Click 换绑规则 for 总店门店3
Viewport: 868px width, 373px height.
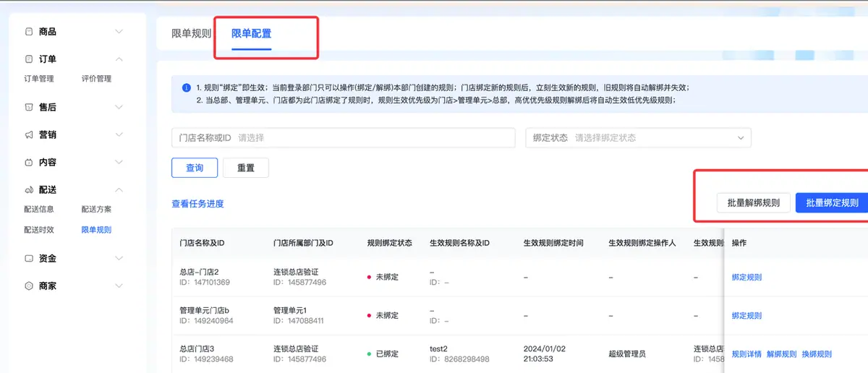pos(817,354)
